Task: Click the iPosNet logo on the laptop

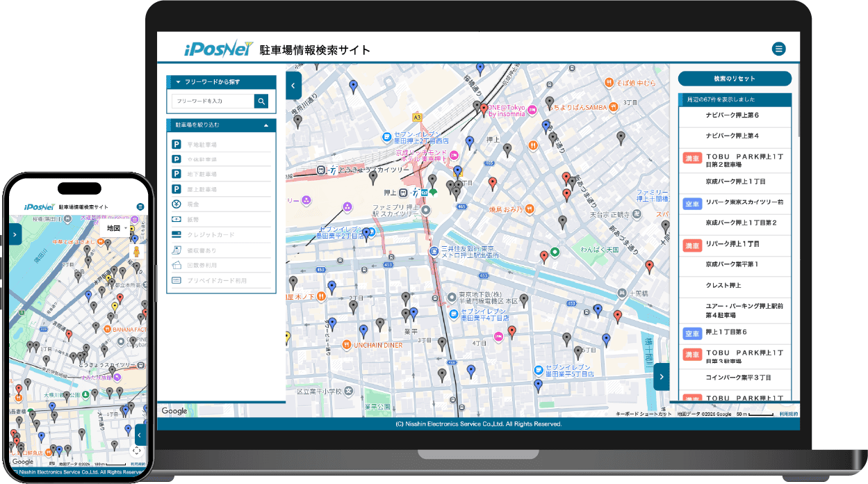Action: [x=218, y=49]
